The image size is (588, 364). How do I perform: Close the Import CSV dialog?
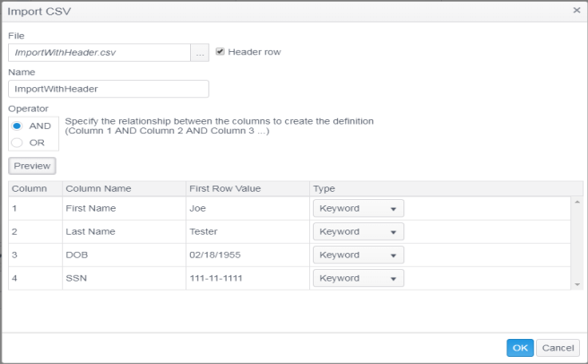point(575,10)
